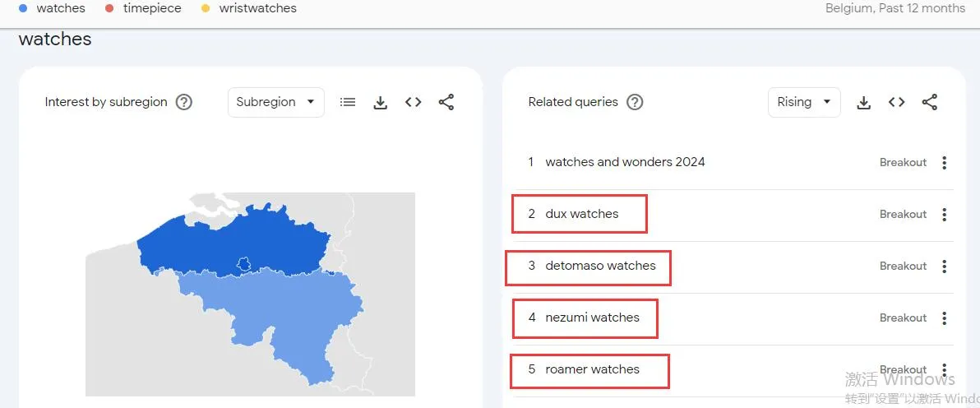Switch subregion card to list view

(348, 102)
